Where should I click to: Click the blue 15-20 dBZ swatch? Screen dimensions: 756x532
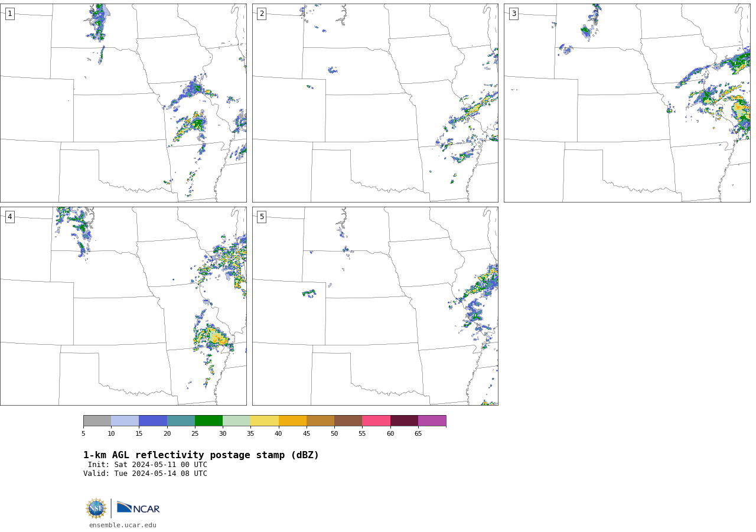tap(153, 421)
